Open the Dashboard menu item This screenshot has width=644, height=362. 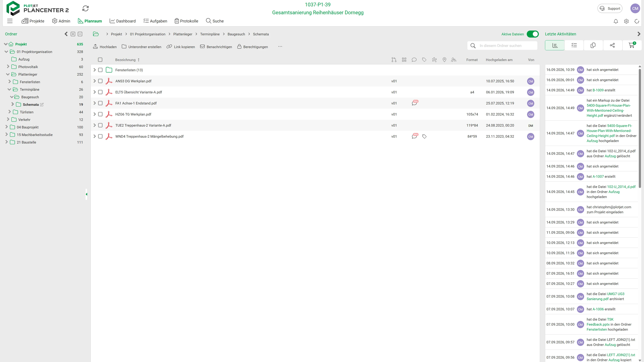coord(122,21)
